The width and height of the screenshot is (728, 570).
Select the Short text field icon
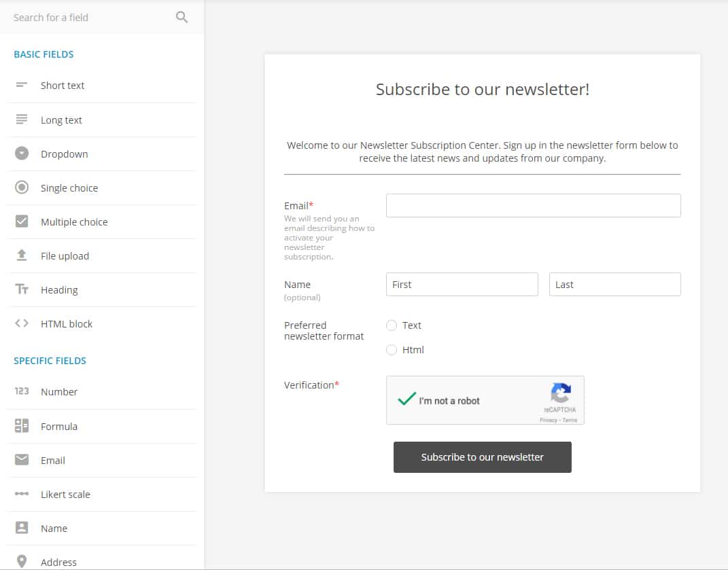click(x=23, y=85)
